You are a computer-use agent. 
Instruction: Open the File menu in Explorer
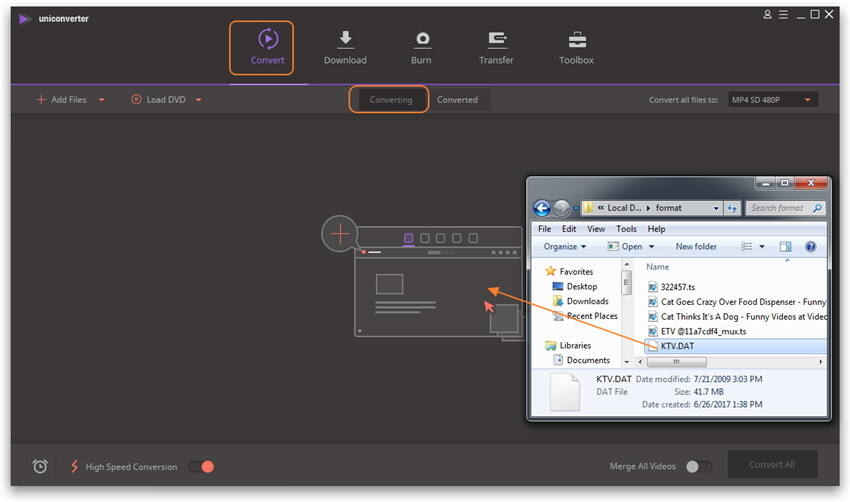[x=544, y=229]
